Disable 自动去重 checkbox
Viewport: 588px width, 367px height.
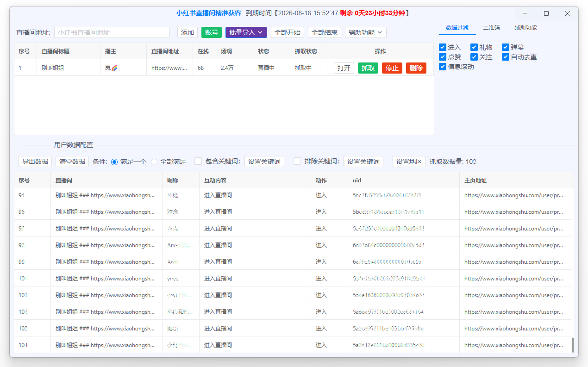tap(506, 57)
